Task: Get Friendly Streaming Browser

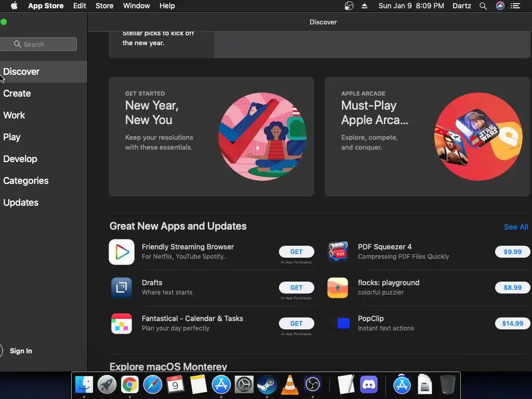Action: pyautogui.click(x=296, y=252)
